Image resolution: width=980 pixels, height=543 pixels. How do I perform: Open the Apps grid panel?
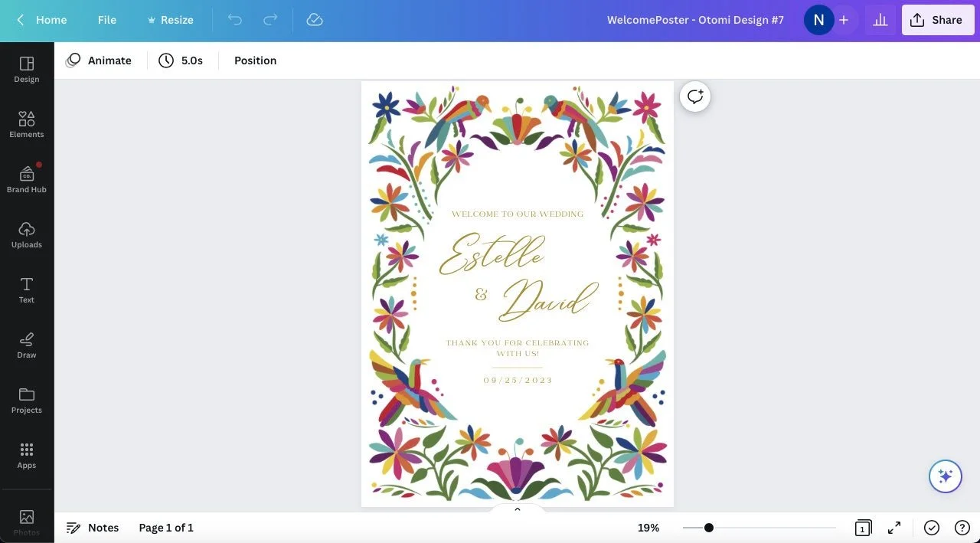(27, 456)
